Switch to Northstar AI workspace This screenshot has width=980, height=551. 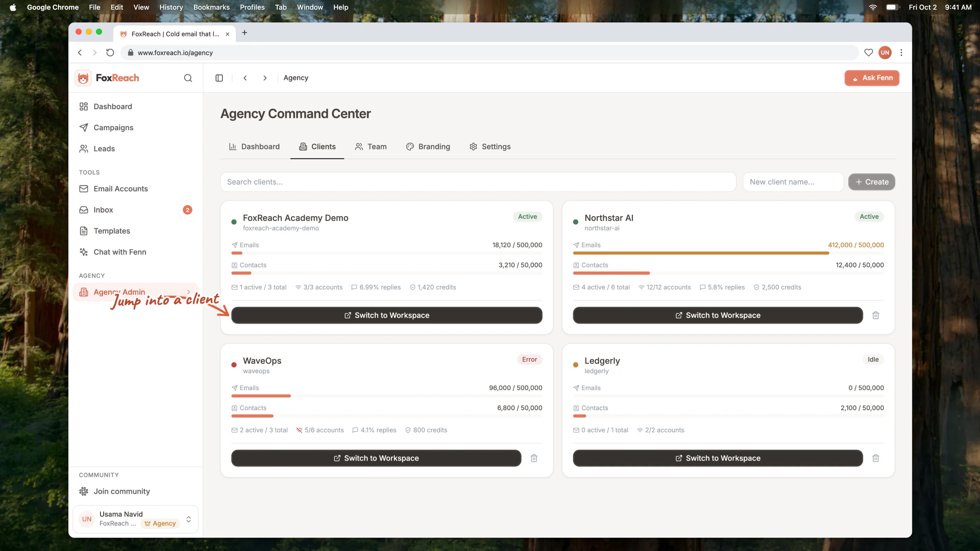click(718, 315)
